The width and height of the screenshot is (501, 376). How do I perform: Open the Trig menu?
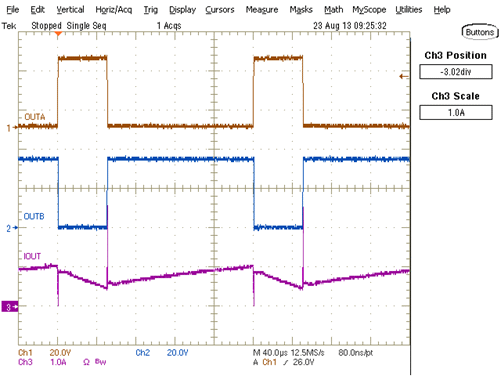pos(151,10)
